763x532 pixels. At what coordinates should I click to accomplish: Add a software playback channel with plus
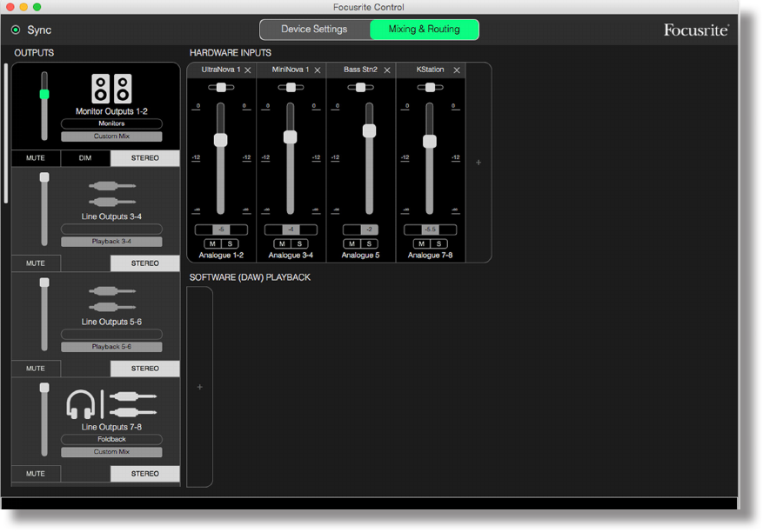click(199, 387)
